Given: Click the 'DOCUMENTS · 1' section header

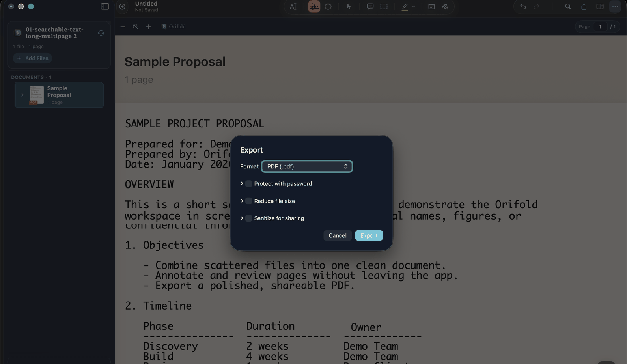Looking at the screenshot, I should [x=31, y=77].
